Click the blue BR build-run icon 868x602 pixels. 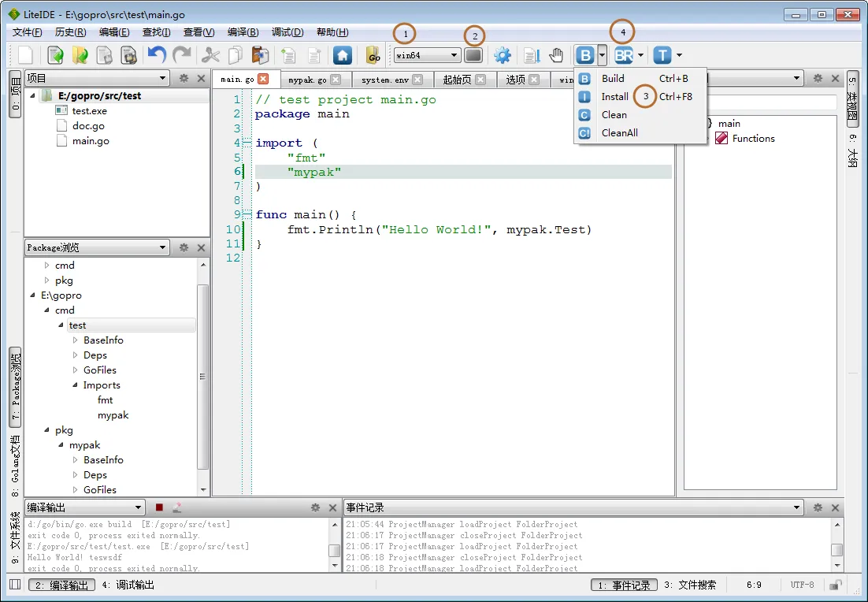click(624, 55)
